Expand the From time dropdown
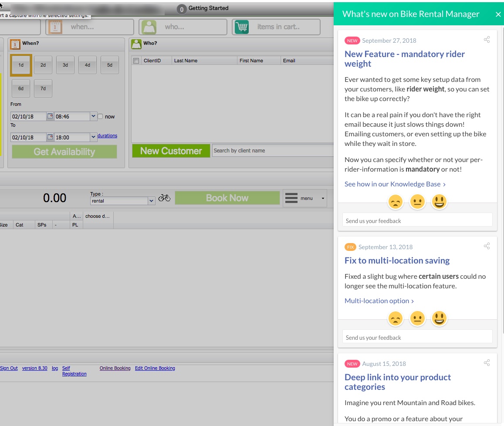This screenshot has height=426, width=504. [x=93, y=116]
